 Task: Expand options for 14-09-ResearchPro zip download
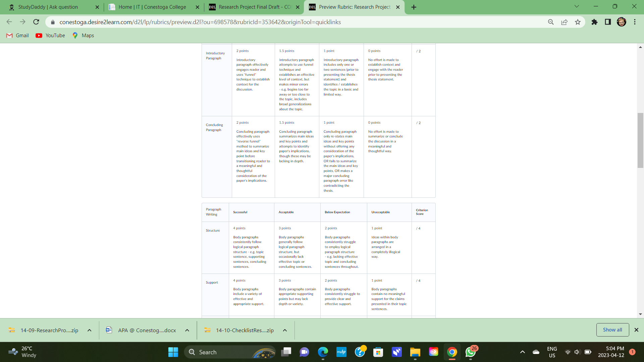pyautogui.click(x=90, y=330)
